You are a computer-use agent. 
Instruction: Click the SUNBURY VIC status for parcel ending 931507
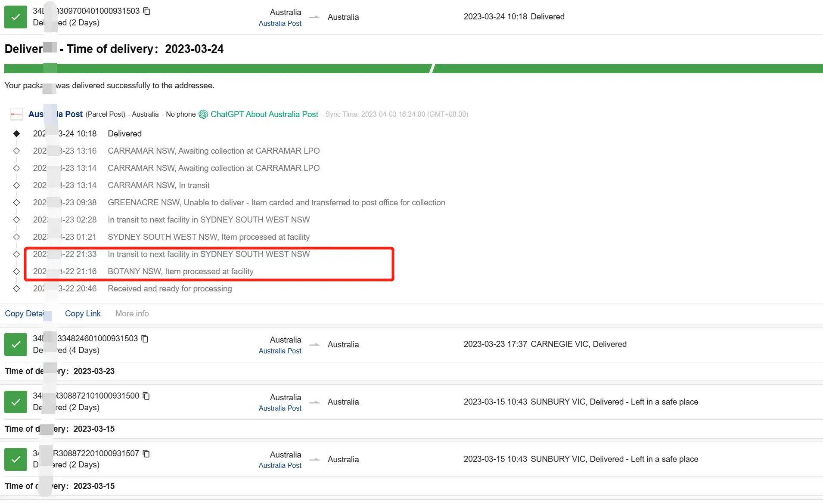[x=614, y=459]
